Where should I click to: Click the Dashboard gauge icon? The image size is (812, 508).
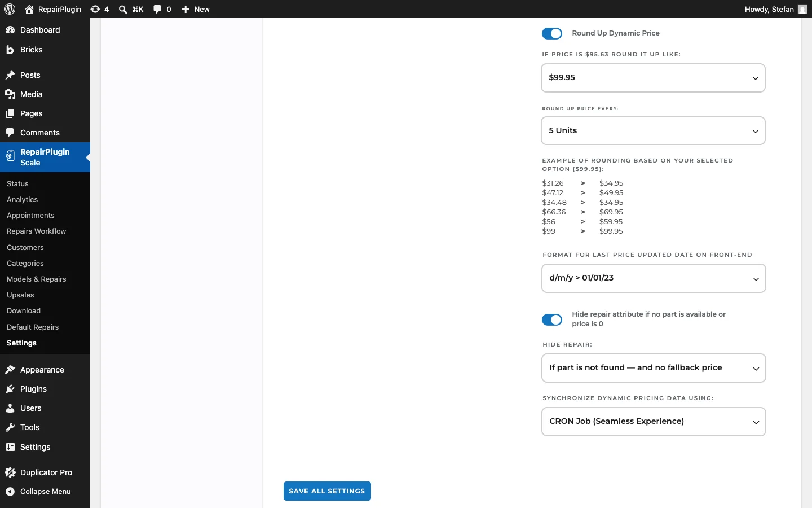coord(10,30)
